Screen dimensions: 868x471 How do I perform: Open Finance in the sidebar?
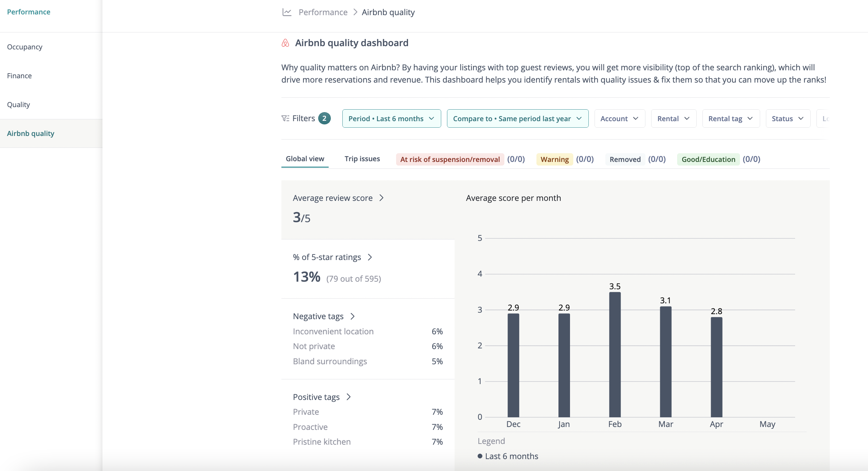coord(51,76)
